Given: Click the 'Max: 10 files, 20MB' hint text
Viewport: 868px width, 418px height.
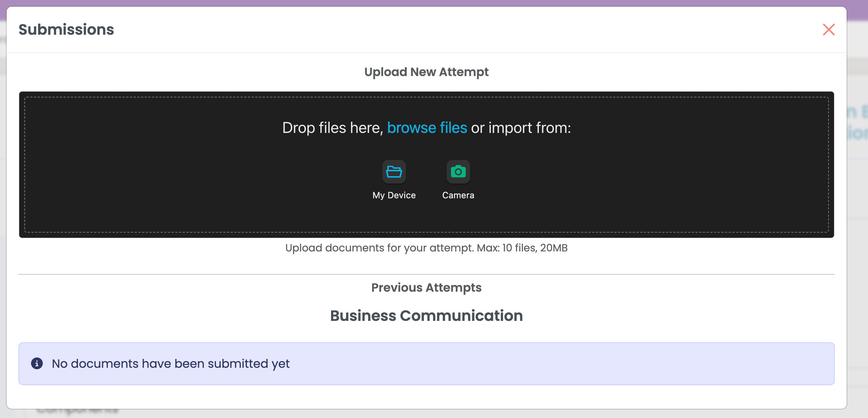Looking at the screenshot, I should [x=522, y=248].
